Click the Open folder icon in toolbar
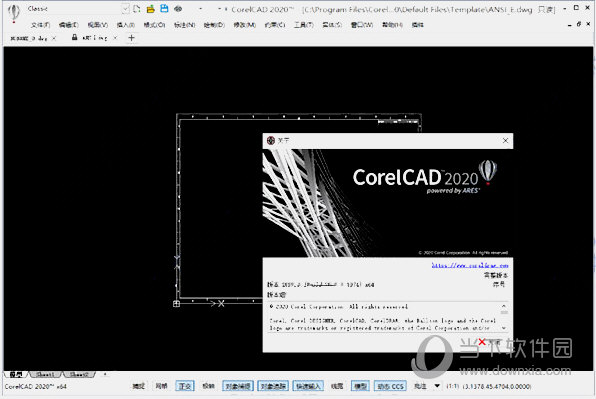This screenshot has height=399, width=596. coord(151,8)
